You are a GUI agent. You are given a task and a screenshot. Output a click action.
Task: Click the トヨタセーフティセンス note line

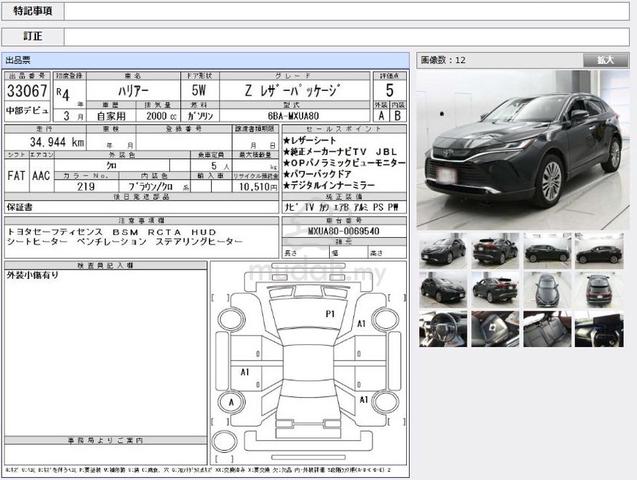pos(112,232)
